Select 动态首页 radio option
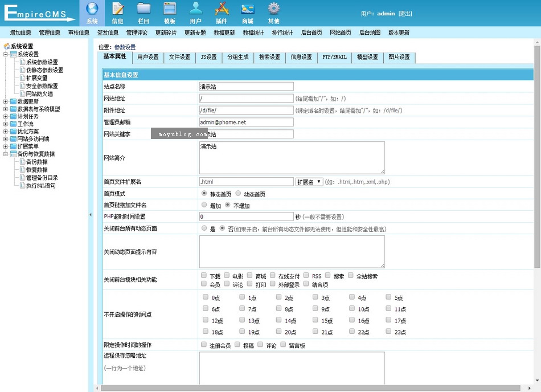The height and width of the screenshot is (392, 541). click(x=238, y=194)
